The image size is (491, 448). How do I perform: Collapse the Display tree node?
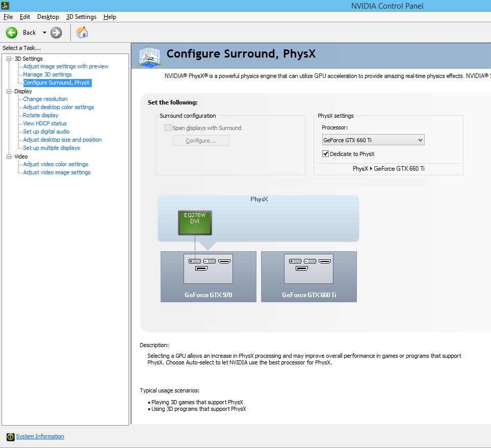9,91
